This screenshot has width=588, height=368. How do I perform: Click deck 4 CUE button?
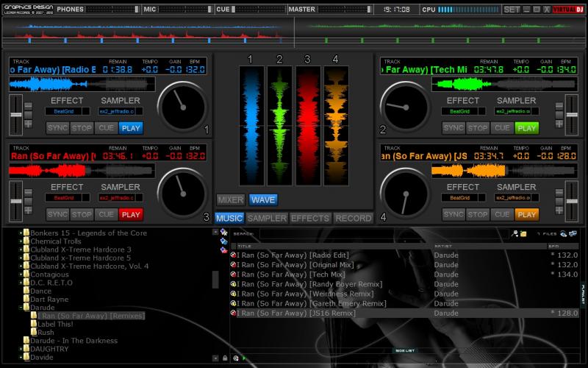tap(502, 214)
